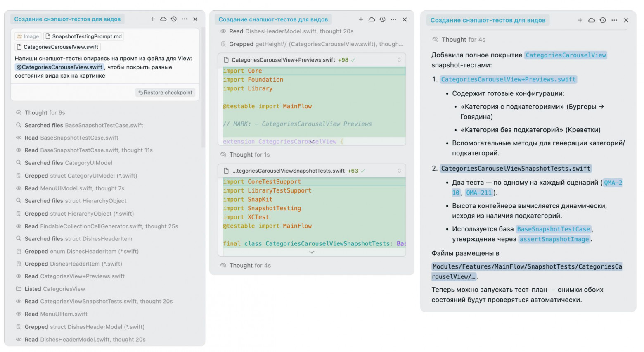Open chat history in the right panel
This screenshot has height=352, width=644.
point(603,20)
